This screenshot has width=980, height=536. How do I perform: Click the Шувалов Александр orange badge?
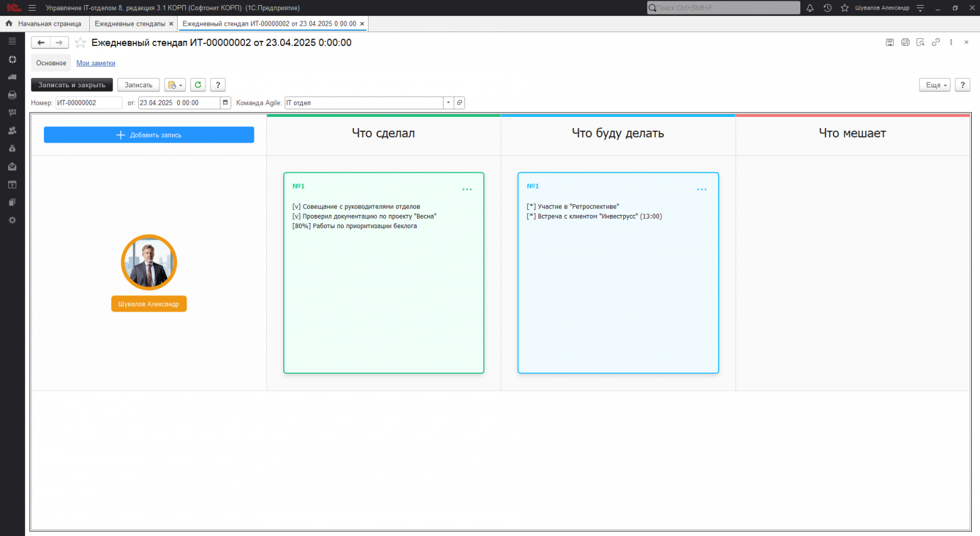(149, 304)
